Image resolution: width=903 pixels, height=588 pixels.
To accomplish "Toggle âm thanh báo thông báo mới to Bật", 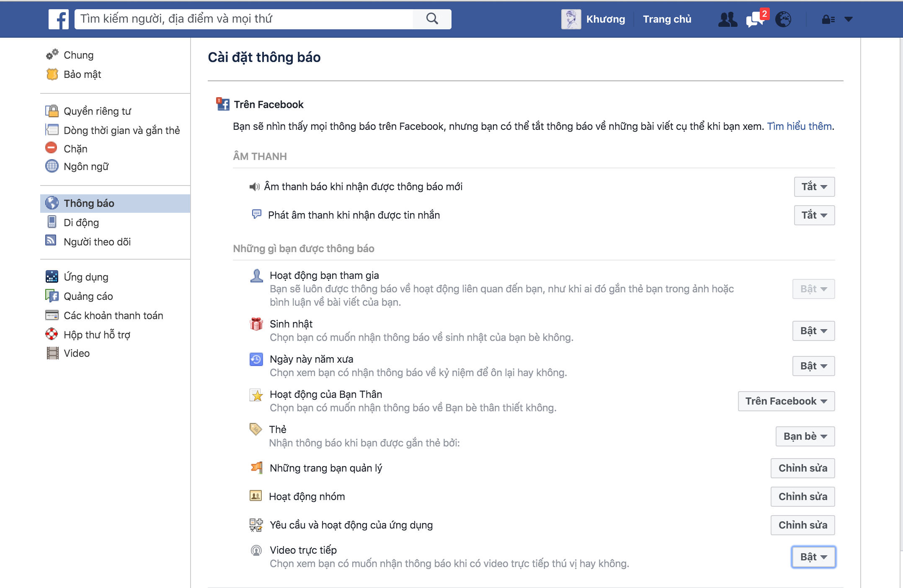I will click(x=814, y=187).
